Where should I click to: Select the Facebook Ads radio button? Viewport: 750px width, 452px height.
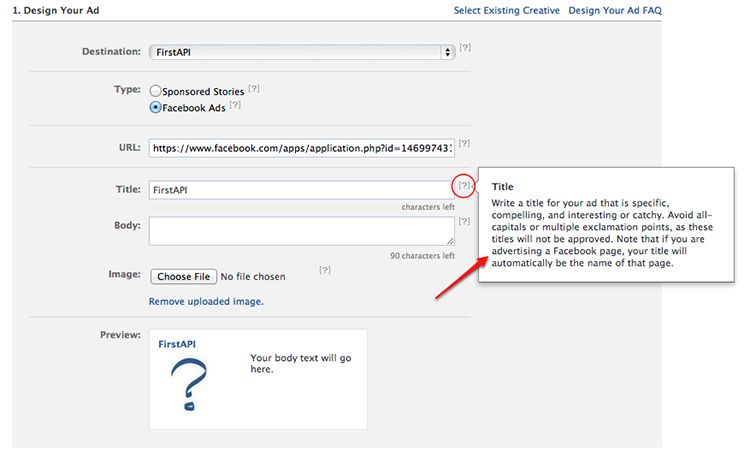[155, 108]
